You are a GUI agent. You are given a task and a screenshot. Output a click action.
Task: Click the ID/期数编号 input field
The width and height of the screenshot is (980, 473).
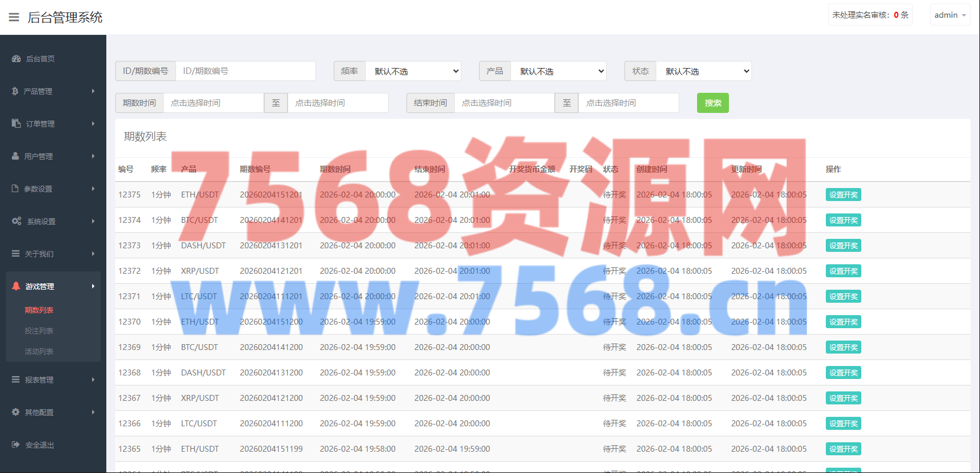point(245,71)
